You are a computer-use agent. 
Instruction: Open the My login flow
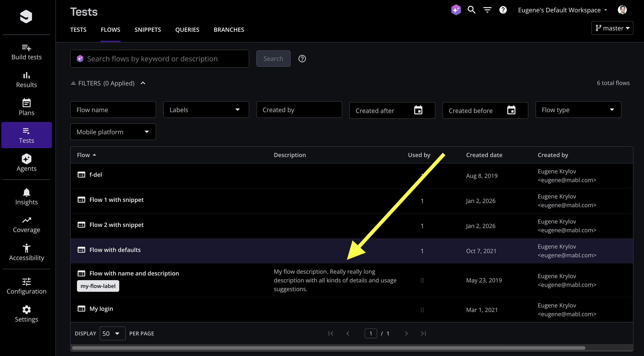(x=101, y=309)
